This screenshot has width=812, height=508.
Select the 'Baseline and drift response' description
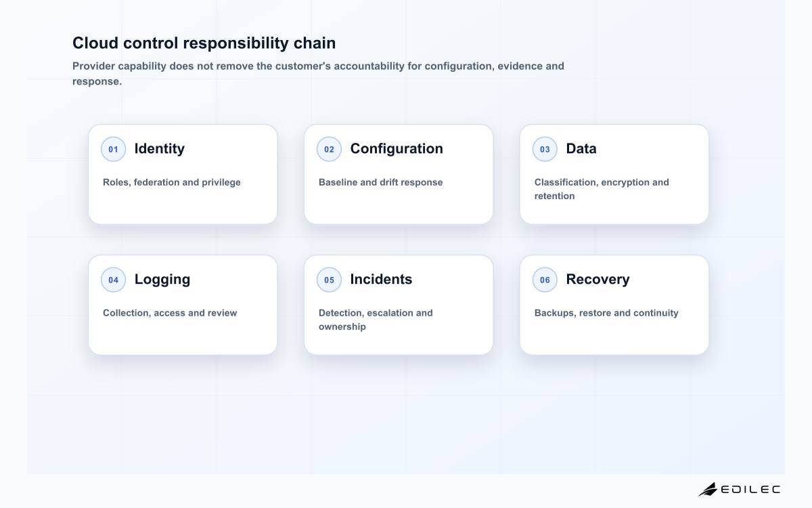[x=381, y=182]
